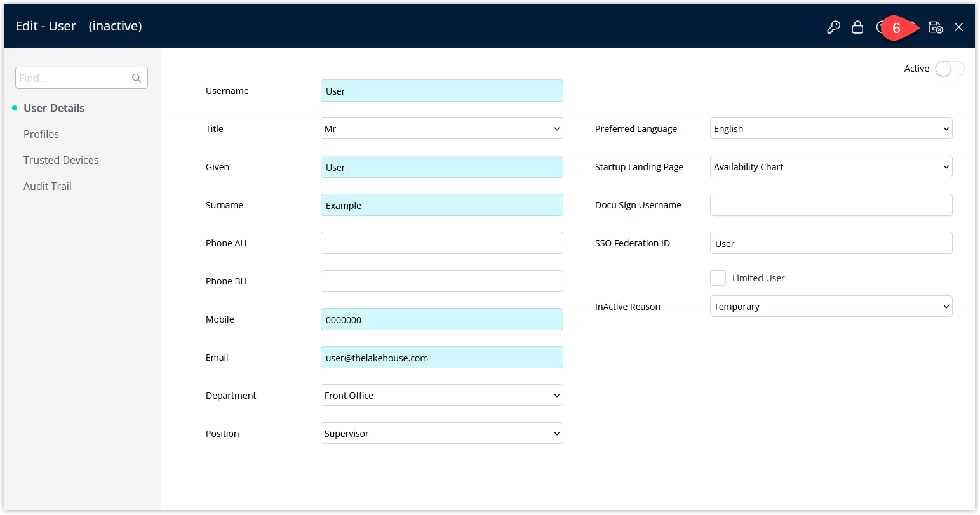Open the Profiles section
Image resolution: width=980 pixels, height=515 pixels.
coord(41,134)
